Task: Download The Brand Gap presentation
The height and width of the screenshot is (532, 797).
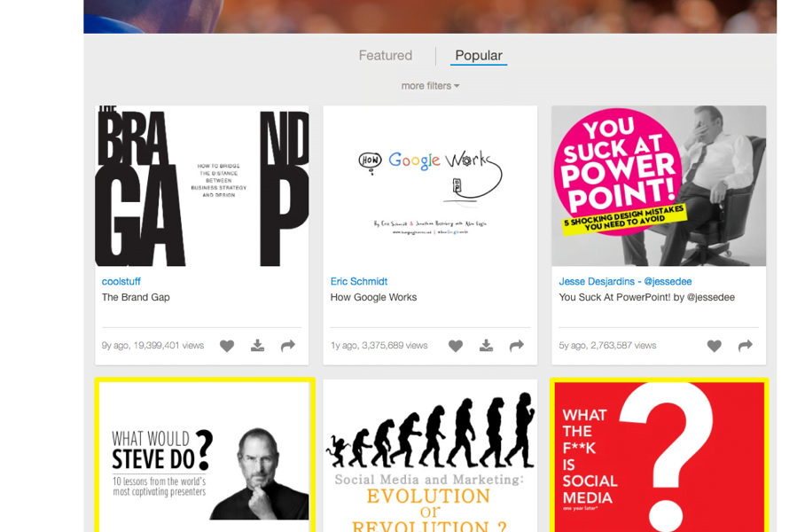Action: (258, 346)
